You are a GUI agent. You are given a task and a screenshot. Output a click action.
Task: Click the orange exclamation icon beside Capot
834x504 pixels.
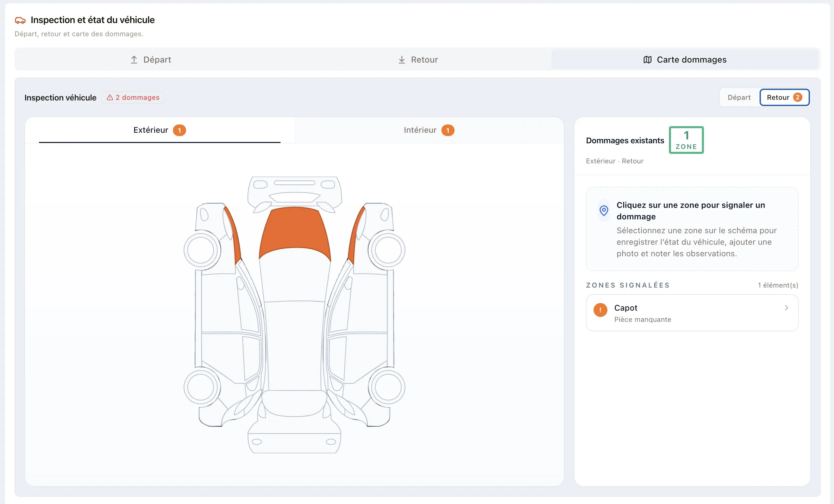click(x=600, y=310)
